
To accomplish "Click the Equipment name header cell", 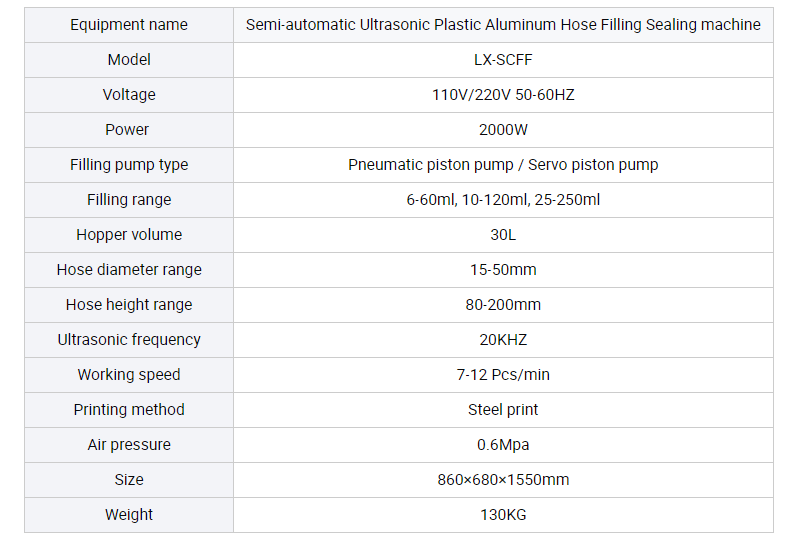I will pyautogui.click(x=129, y=25).
